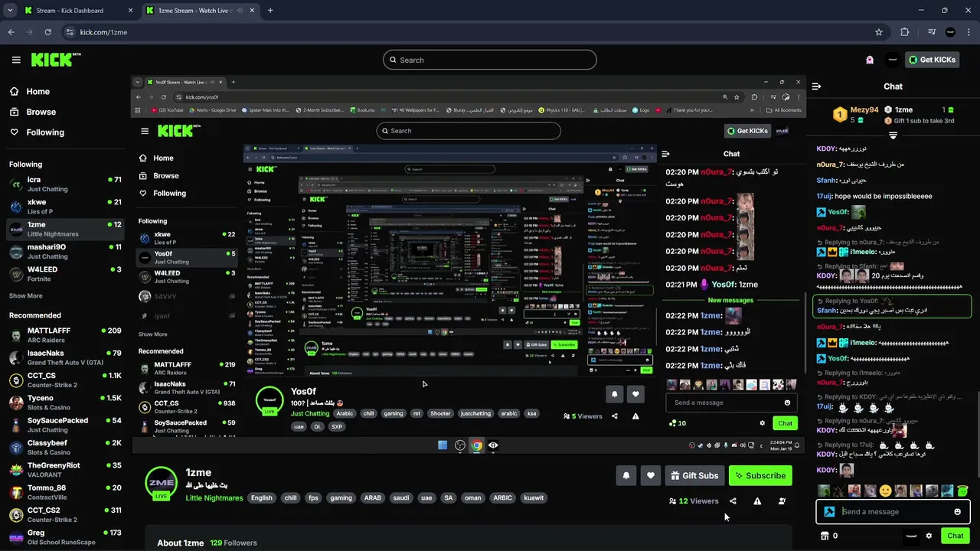Mute the 1zme Stream tab audio icon

point(240,11)
